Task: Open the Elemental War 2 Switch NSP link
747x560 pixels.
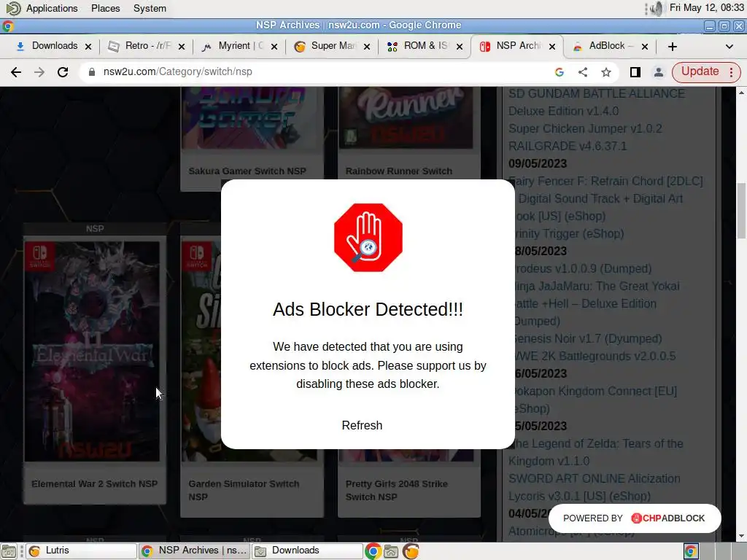Action: point(94,484)
